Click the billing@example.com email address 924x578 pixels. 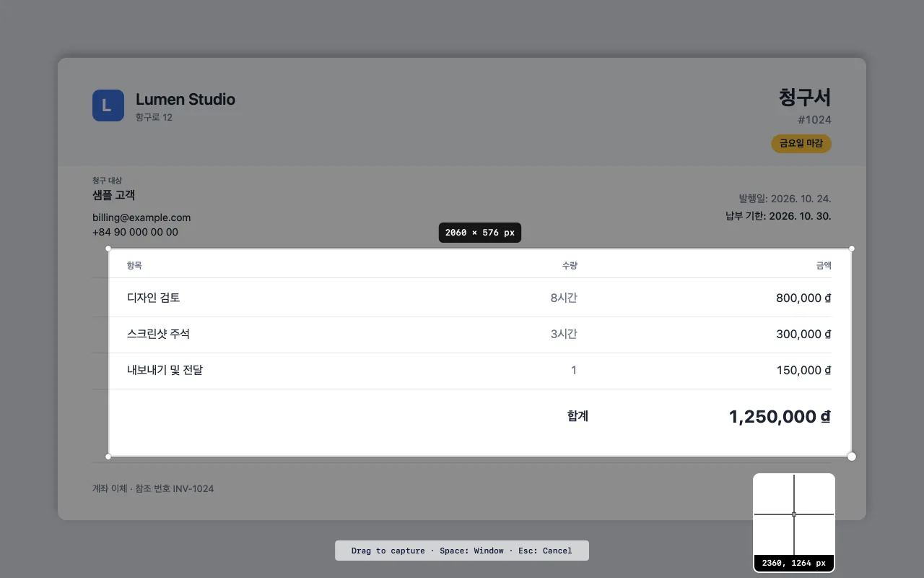(141, 217)
